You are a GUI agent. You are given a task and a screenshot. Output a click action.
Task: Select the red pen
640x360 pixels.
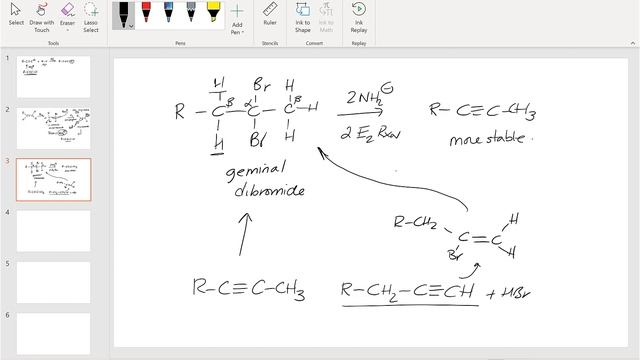point(146,12)
